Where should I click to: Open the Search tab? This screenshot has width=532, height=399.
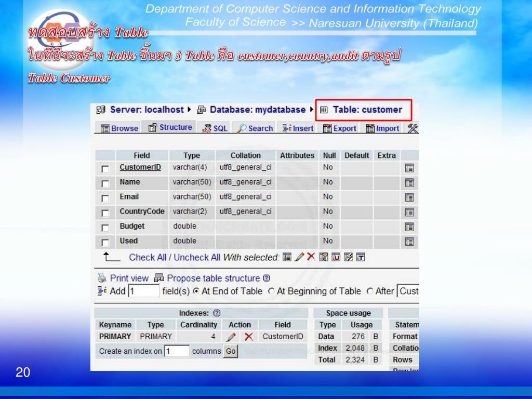255,128
